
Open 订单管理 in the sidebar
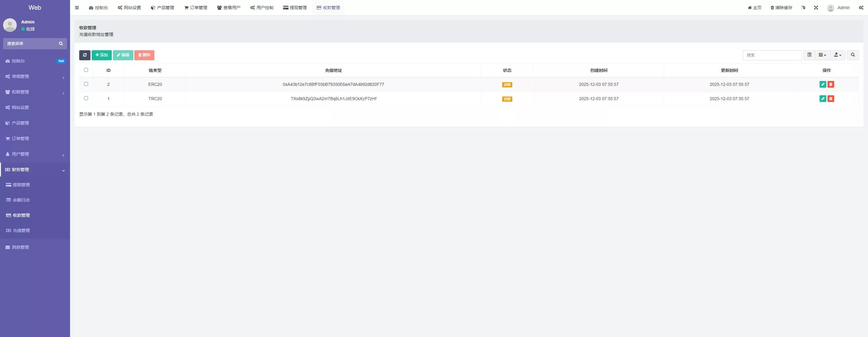click(35, 139)
